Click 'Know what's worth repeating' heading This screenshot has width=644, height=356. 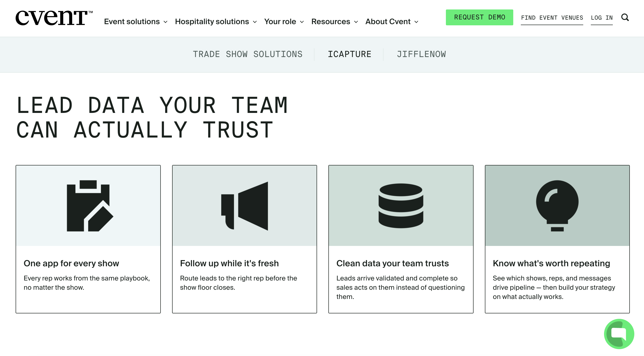tap(551, 263)
